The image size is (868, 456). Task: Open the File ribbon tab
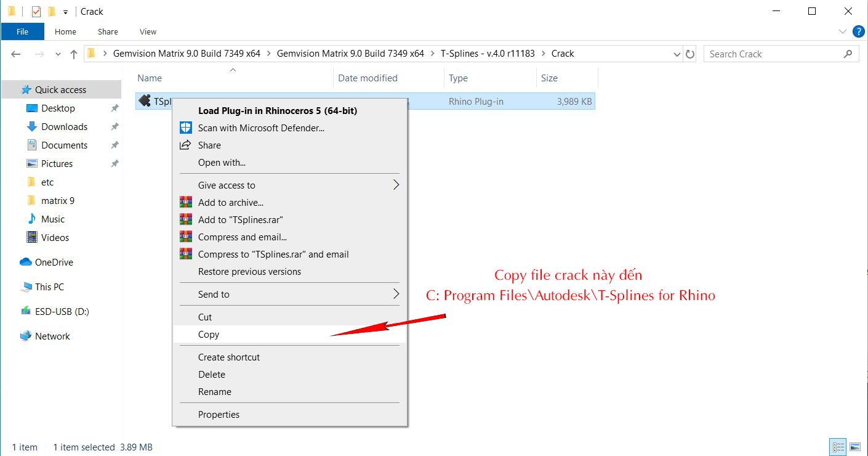pyautogui.click(x=22, y=31)
